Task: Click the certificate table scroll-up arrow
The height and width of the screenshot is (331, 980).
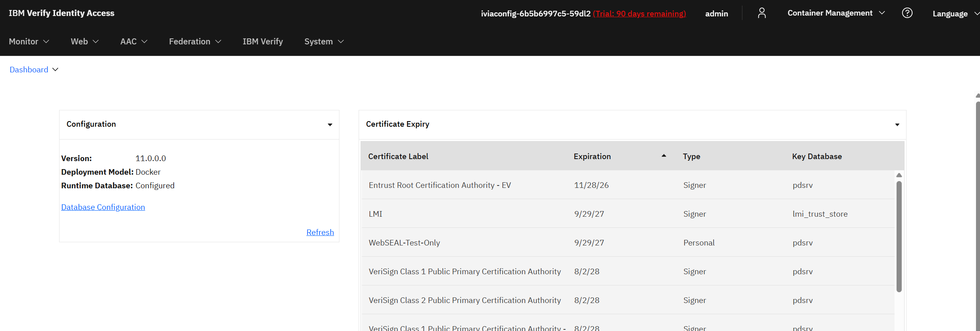Action: (899, 175)
